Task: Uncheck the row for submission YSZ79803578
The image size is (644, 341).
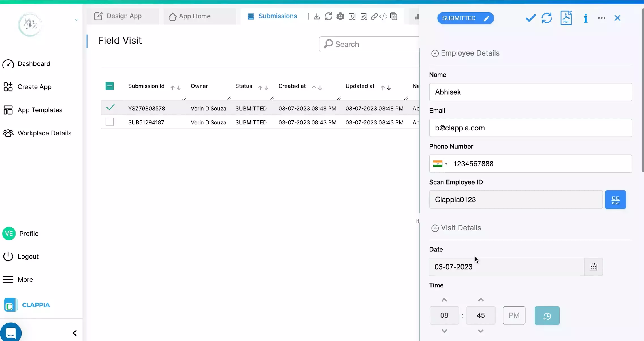Action: [110, 108]
